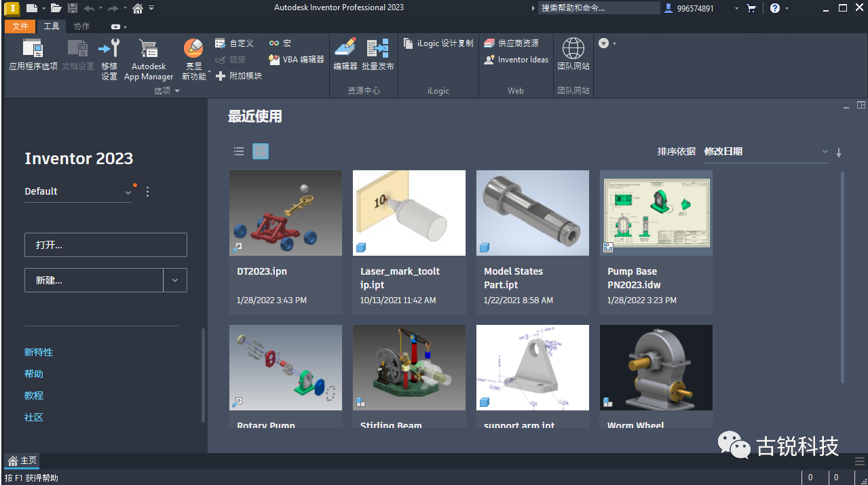
Task: Expand 亮显新功能 dropdown arrow
Action: coord(209,71)
